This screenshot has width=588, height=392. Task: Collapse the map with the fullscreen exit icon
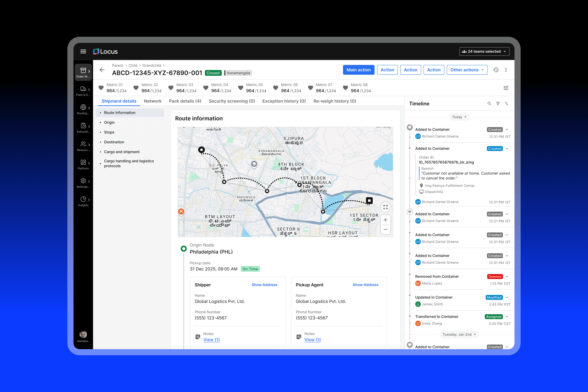[385, 207]
